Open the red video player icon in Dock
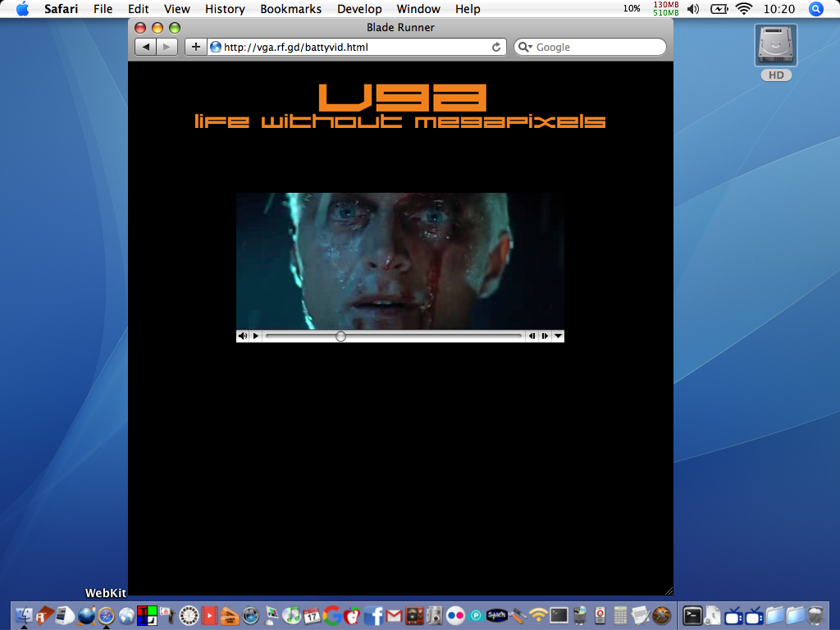840x630 pixels. pyautogui.click(x=209, y=615)
